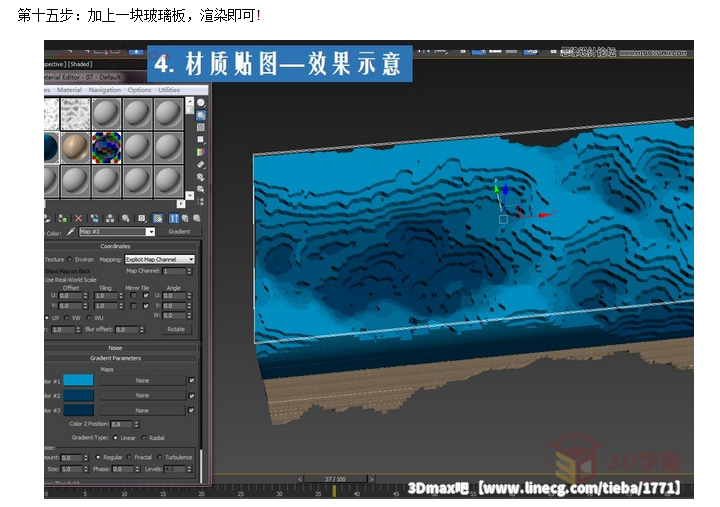Click the red X Reset Map icon

pyautogui.click(x=79, y=219)
